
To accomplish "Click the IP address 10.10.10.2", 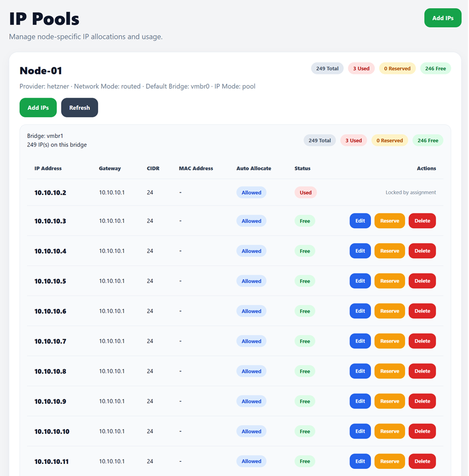I will (x=50, y=192).
